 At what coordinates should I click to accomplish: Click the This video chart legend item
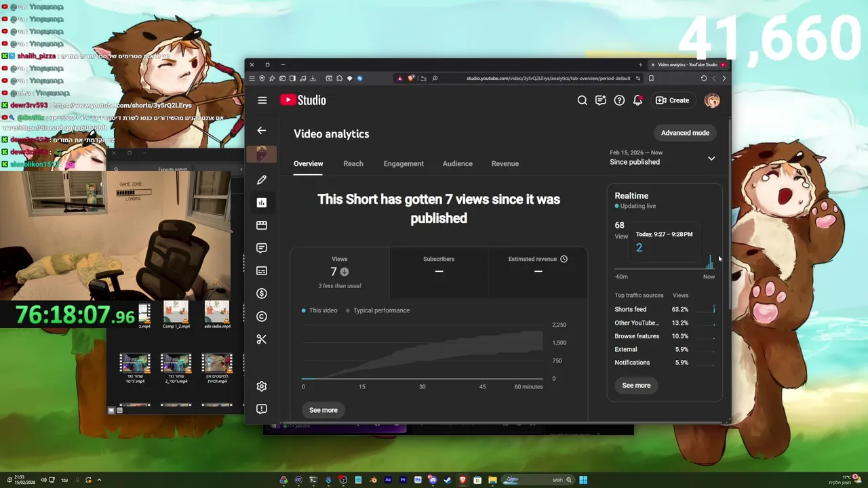(319, 310)
